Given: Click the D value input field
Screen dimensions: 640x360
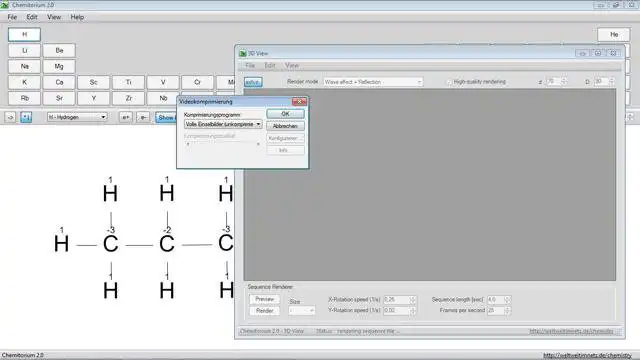Looking at the screenshot, I should pos(601,82).
